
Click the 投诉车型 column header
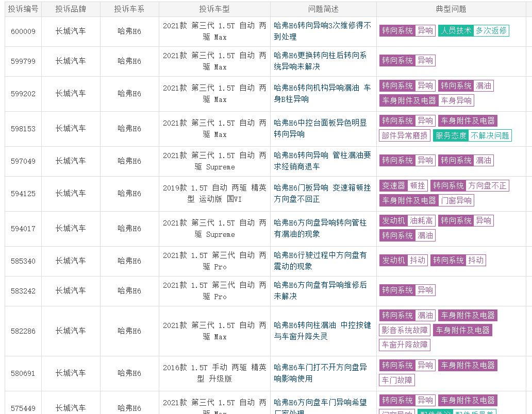214,9
